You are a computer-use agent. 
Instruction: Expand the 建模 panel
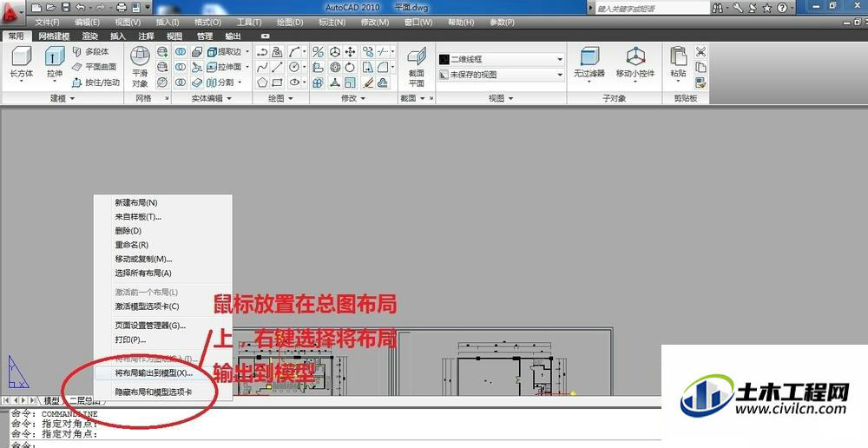pyautogui.click(x=62, y=98)
